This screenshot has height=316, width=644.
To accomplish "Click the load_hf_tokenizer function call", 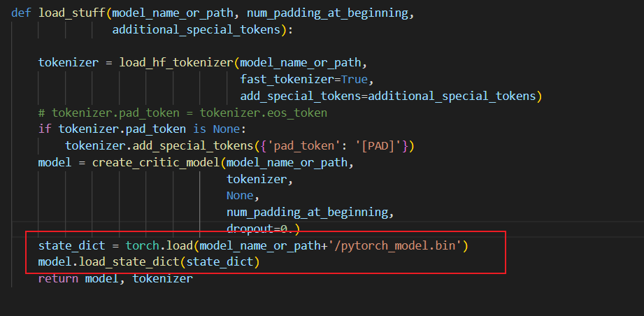I will [x=176, y=63].
